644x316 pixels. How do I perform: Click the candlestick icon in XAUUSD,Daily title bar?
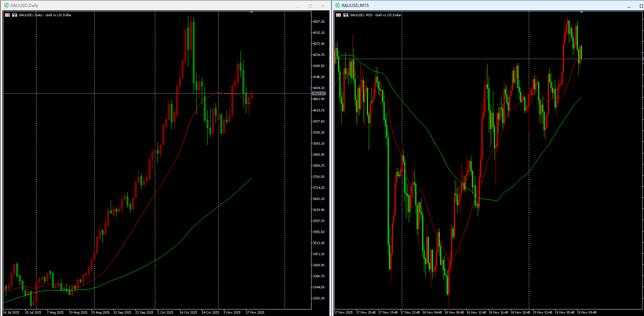(6, 5)
